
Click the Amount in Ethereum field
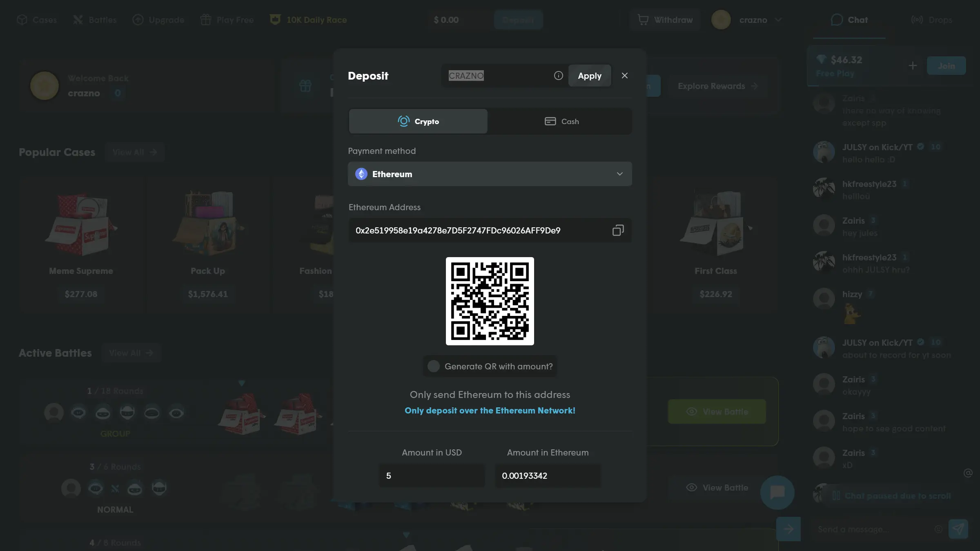click(548, 475)
